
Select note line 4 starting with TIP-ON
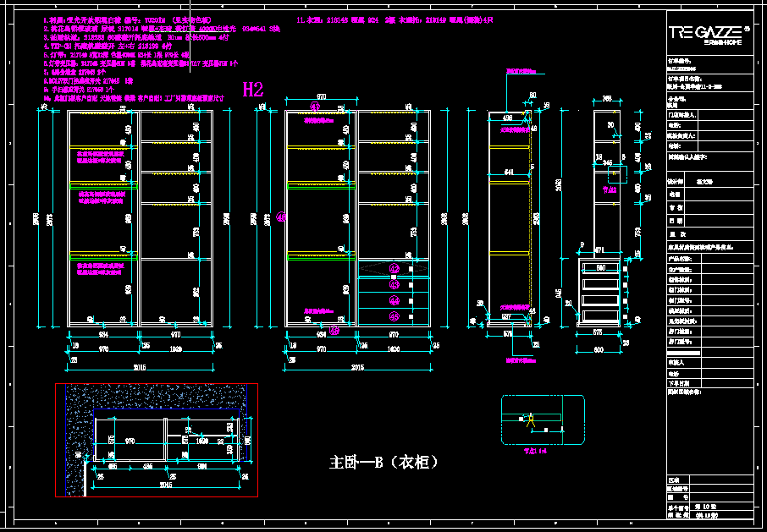coord(108,46)
